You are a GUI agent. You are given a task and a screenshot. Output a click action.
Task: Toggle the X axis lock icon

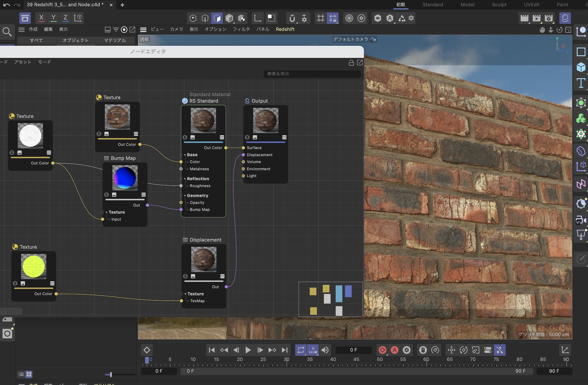tap(41, 18)
